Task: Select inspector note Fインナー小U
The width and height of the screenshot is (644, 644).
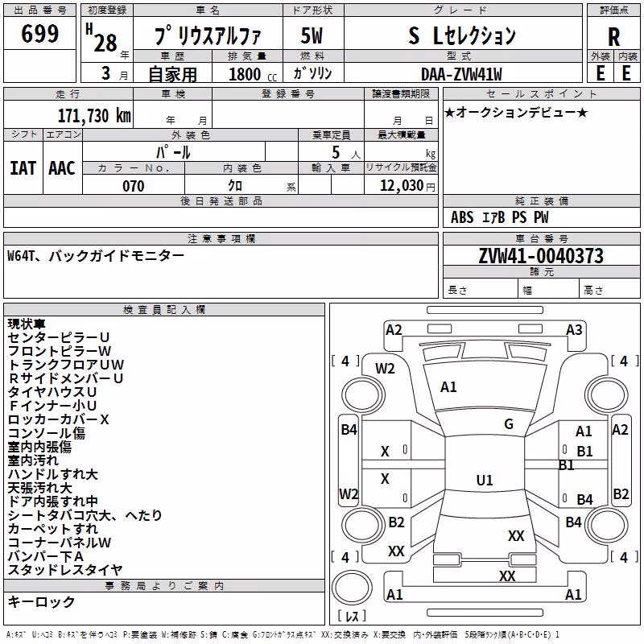Action: 52,406
